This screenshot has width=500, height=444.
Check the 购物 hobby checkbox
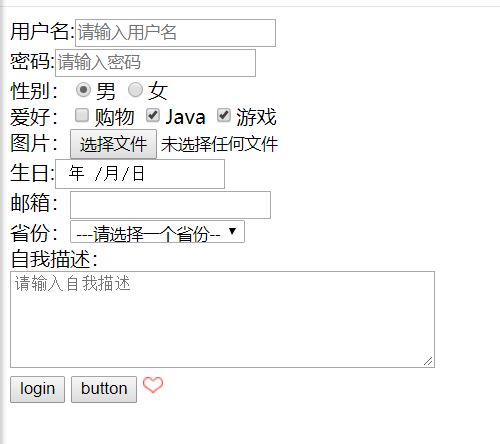pos(82,115)
